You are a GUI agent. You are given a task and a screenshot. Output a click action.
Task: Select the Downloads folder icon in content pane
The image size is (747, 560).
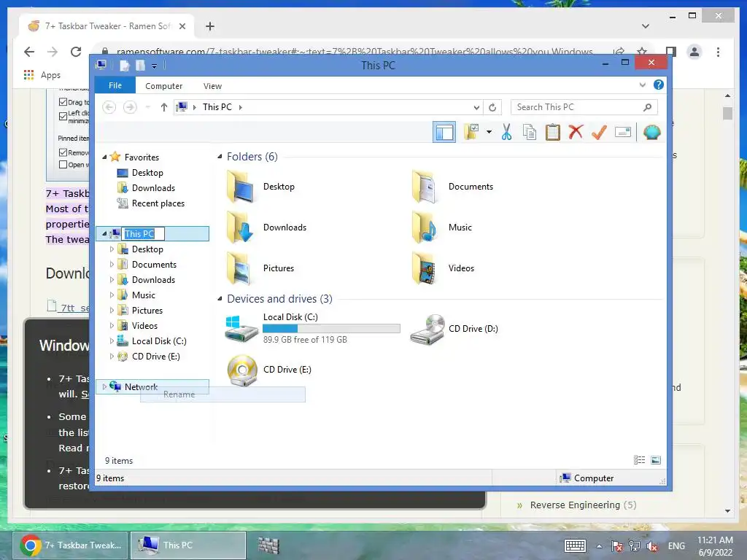point(241,227)
